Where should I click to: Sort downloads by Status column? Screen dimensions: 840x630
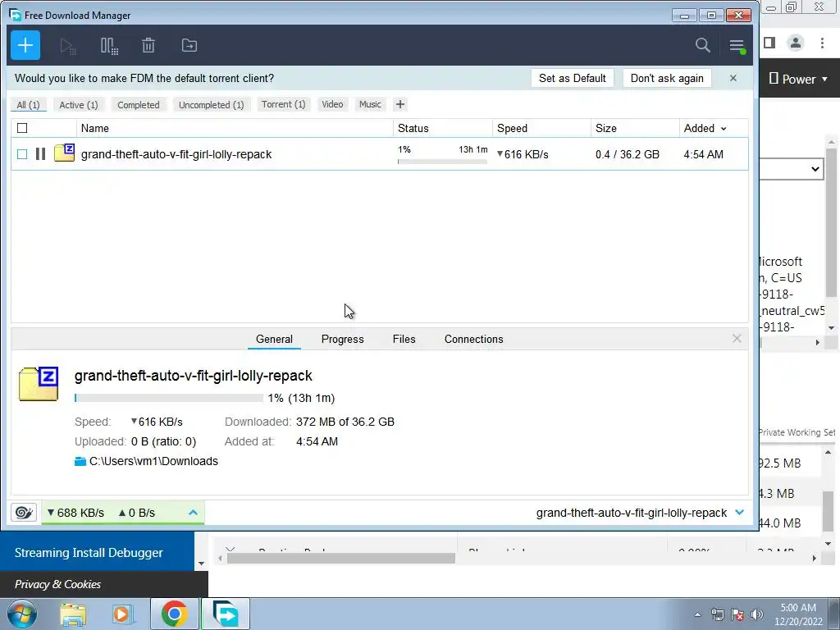coord(442,128)
